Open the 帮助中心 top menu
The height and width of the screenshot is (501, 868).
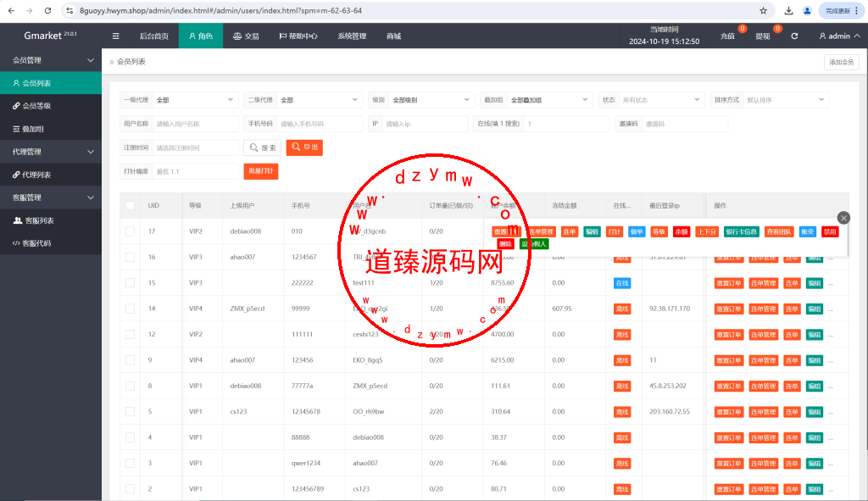[298, 36]
